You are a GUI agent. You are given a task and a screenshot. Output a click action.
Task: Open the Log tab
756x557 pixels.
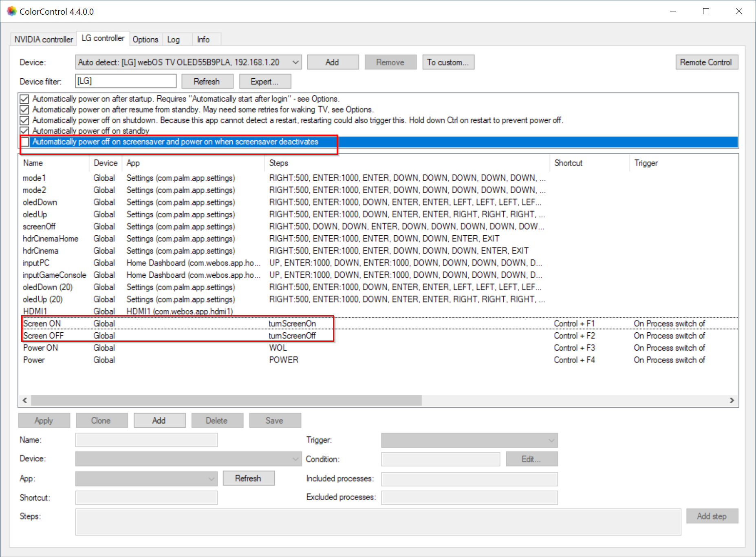pos(173,39)
